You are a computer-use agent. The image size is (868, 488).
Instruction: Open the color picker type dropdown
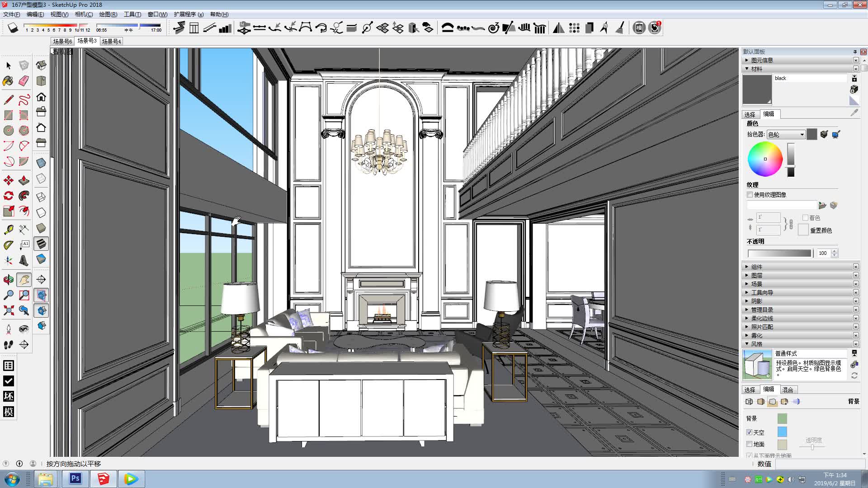tap(786, 135)
